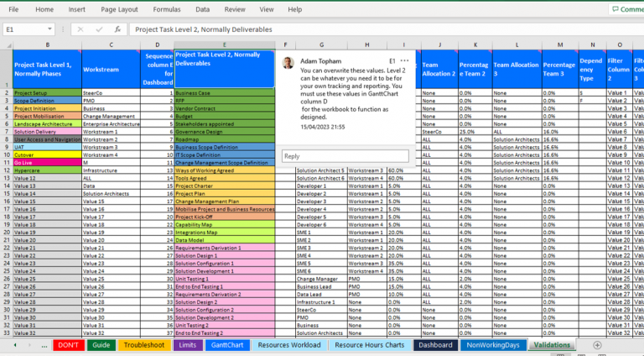Image resolution: width=644 pixels, height=356 pixels.
Task: Show hidden sheet tabs via ellipsis
Action: (x=44, y=345)
